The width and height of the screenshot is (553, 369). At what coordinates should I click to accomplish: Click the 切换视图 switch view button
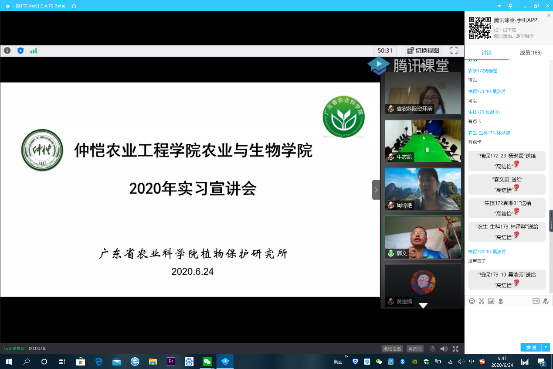(423, 50)
